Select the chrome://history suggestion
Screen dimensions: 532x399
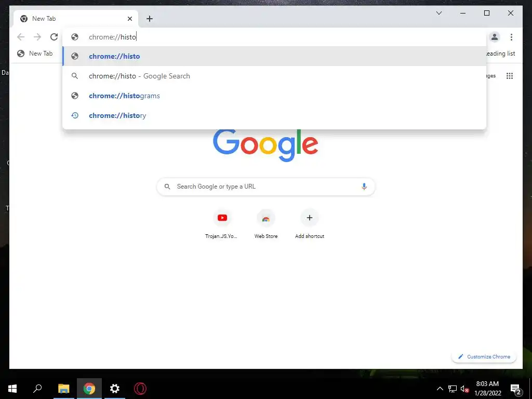[x=274, y=115]
